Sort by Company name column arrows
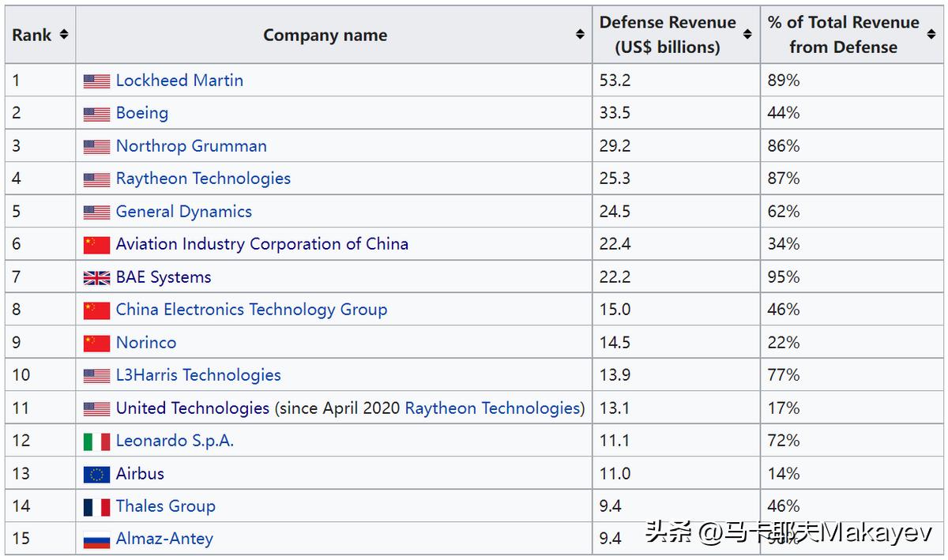The height and width of the screenshot is (560, 948). (x=580, y=35)
